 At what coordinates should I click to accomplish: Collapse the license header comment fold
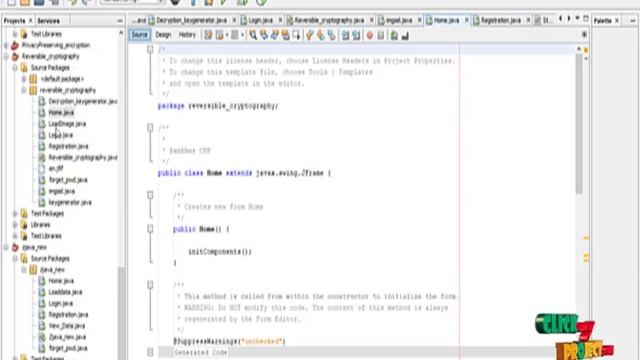(150, 49)
